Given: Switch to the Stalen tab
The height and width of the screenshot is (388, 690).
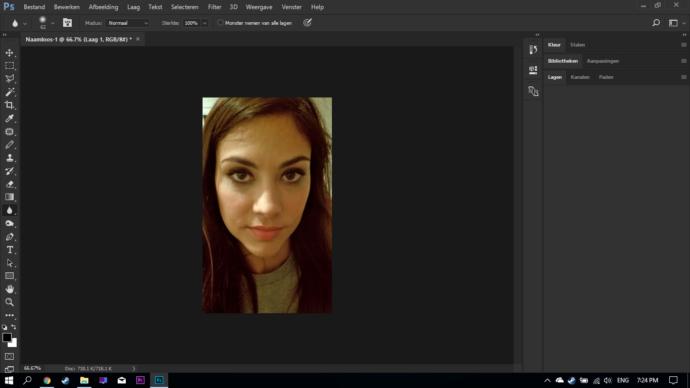Looking at the screenshot, I should (578, 45).
